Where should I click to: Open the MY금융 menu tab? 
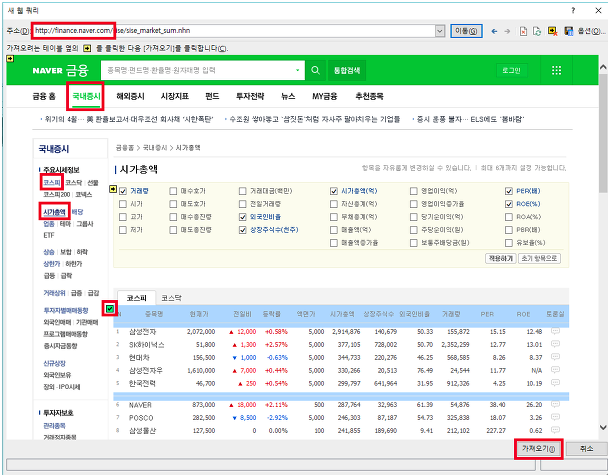coord(324,96)
